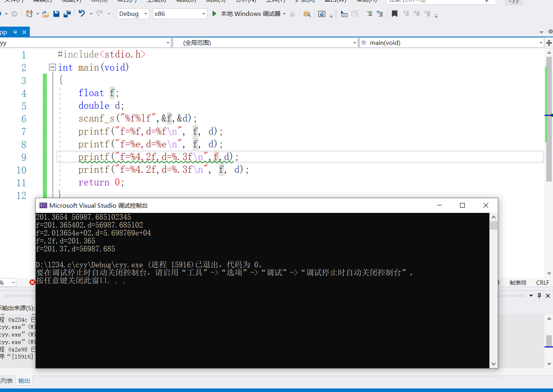Toggle a bookmark with the bookmark icon
This screenshot has height=392, width=553.
[x=394, y=14]
